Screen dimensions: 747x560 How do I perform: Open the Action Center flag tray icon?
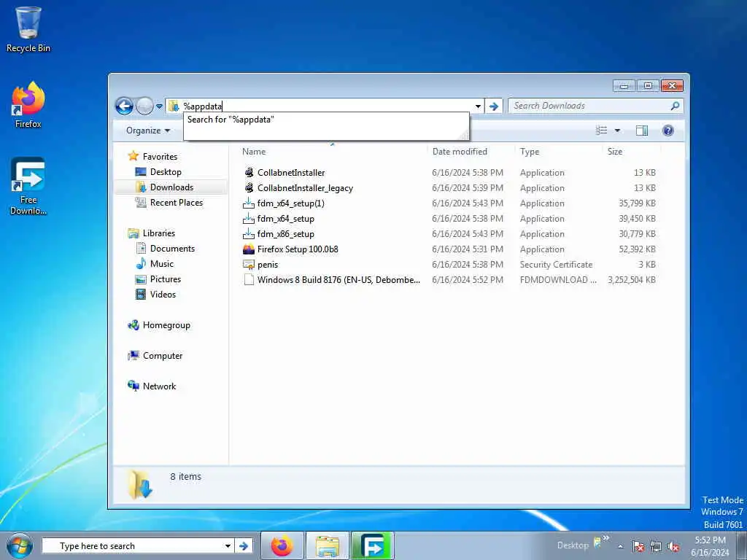click(638, 546)
